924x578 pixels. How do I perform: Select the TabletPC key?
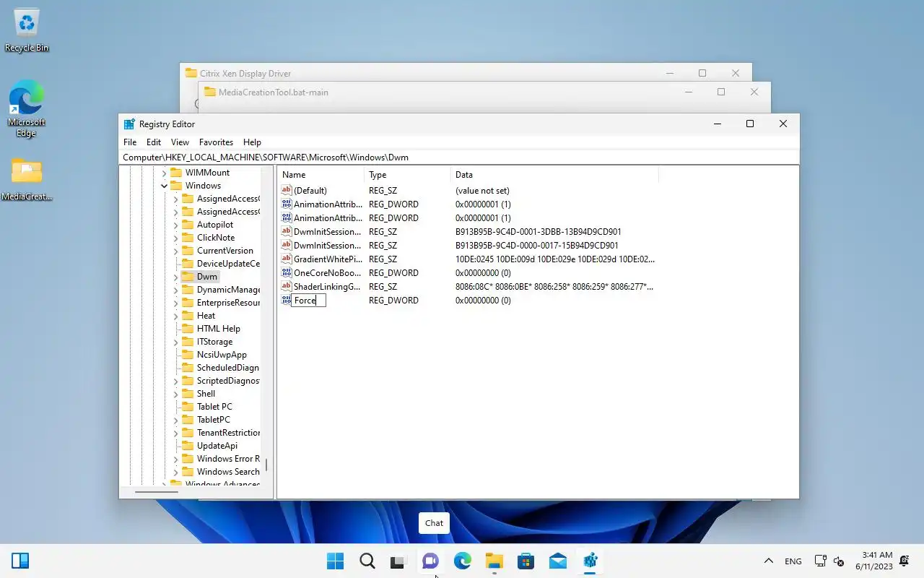[x=213, y=420]
